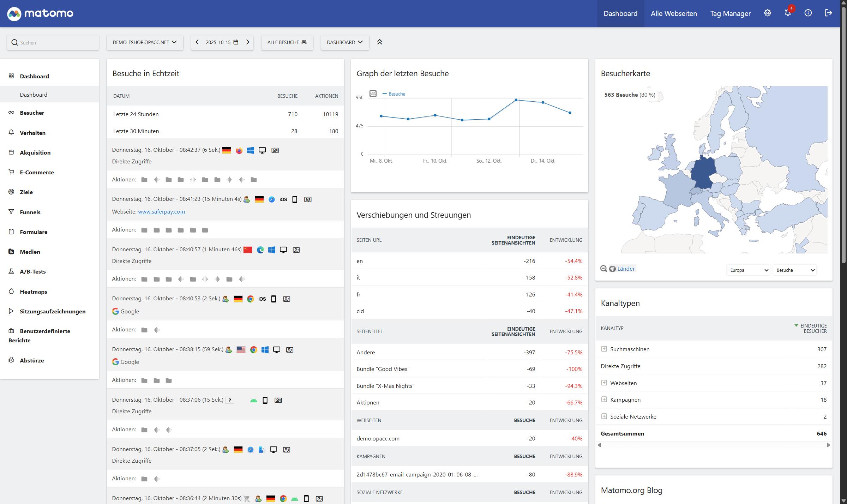Expand the Soziale Netzwerke row
The height and width of the screenshot is (504, 847).
coord(604,416)
